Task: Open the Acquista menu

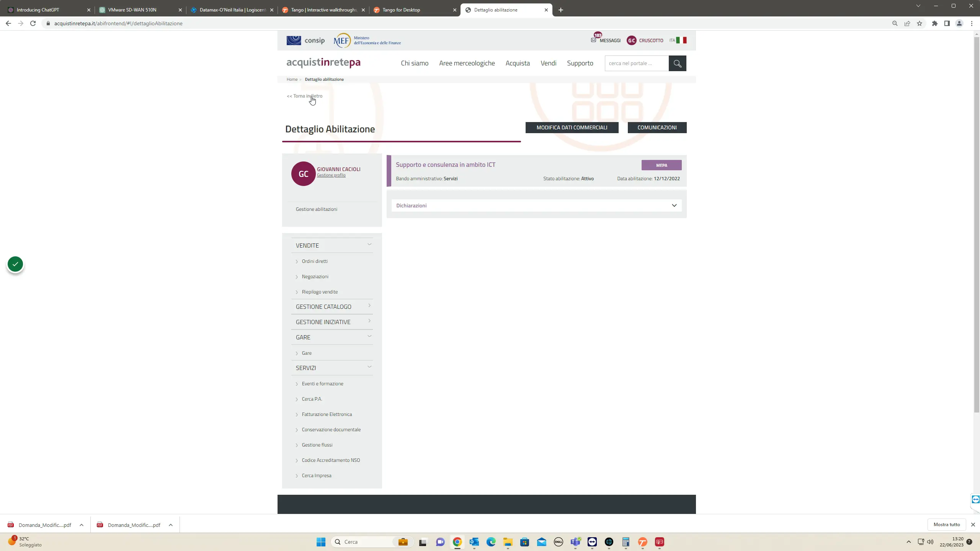Action: point(518,63)
